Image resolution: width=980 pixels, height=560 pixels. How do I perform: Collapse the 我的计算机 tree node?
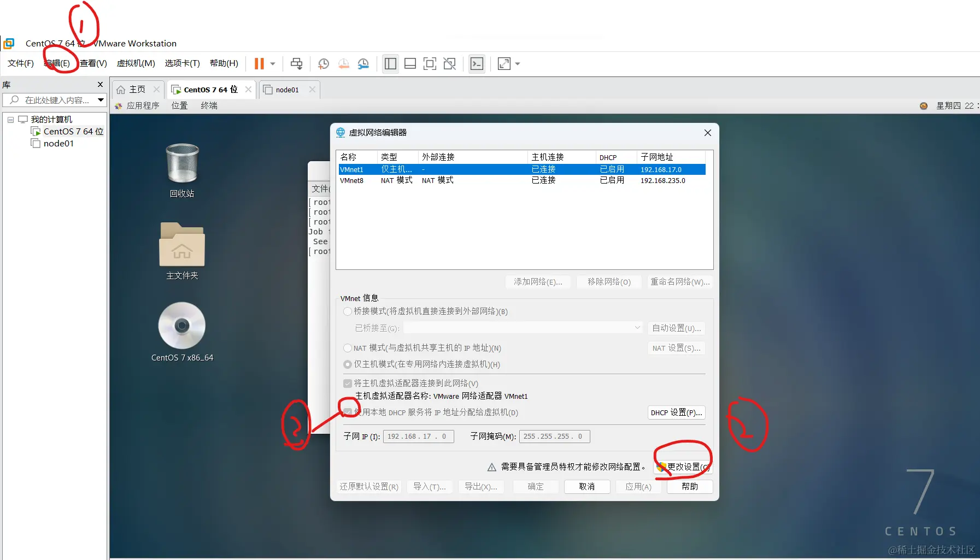tap(10, 120)
